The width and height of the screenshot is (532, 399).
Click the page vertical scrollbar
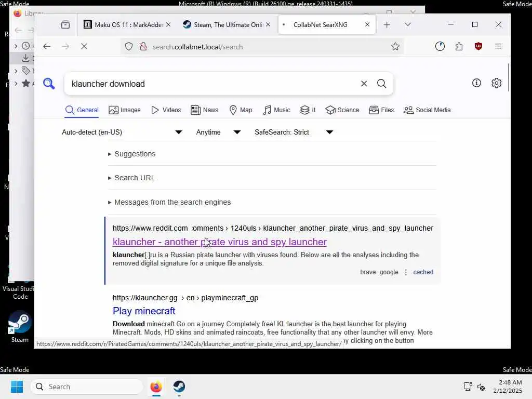coord(508,77)
